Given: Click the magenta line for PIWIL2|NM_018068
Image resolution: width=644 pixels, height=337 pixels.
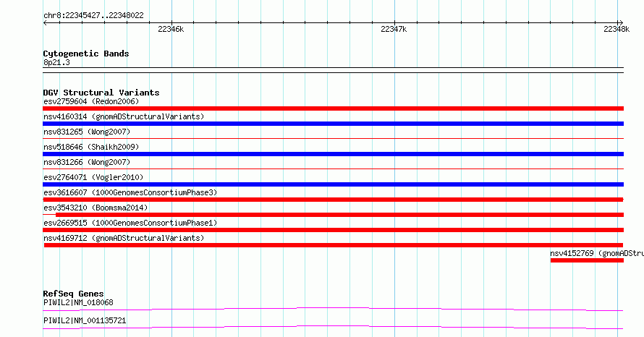Looking at the screenshot, I should (333, 309).
